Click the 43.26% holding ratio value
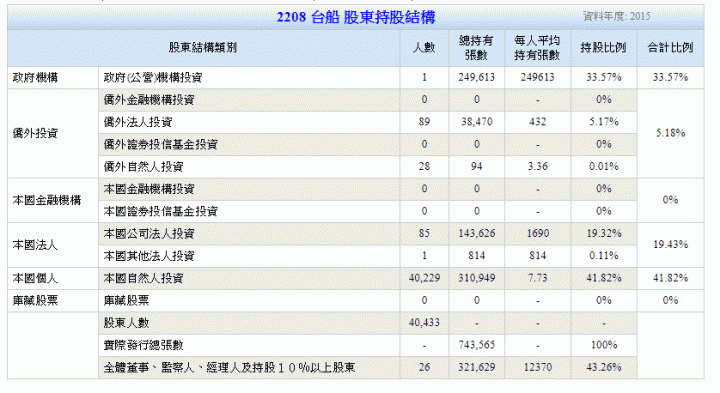Image resolution: width=720 pixels, height=393 pixels. [x=604, y=367]
